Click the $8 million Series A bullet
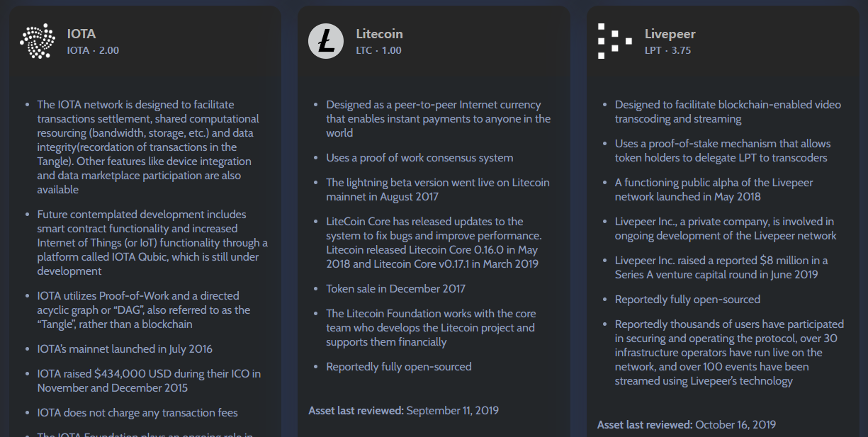The height and width of the screenshot is (437, 868). [x=721, y=268]
